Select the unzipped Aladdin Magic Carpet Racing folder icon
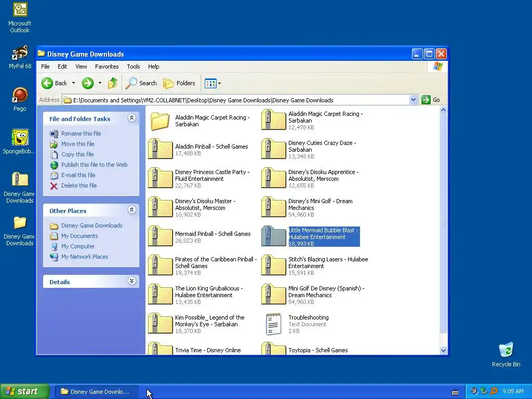532x399 pixels. pyautogui.click(x=160, y=121)
